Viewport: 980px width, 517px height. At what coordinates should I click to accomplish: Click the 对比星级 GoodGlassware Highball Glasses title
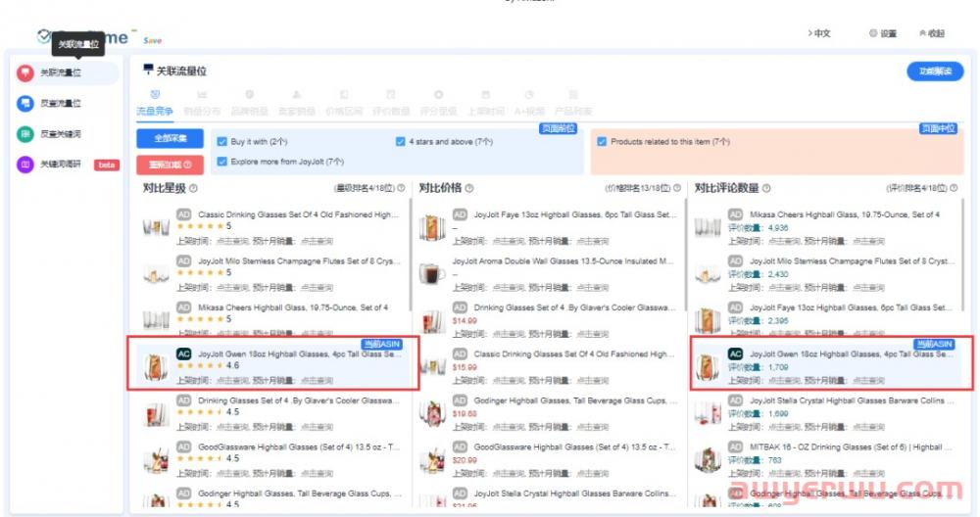[x=299, y=447]
